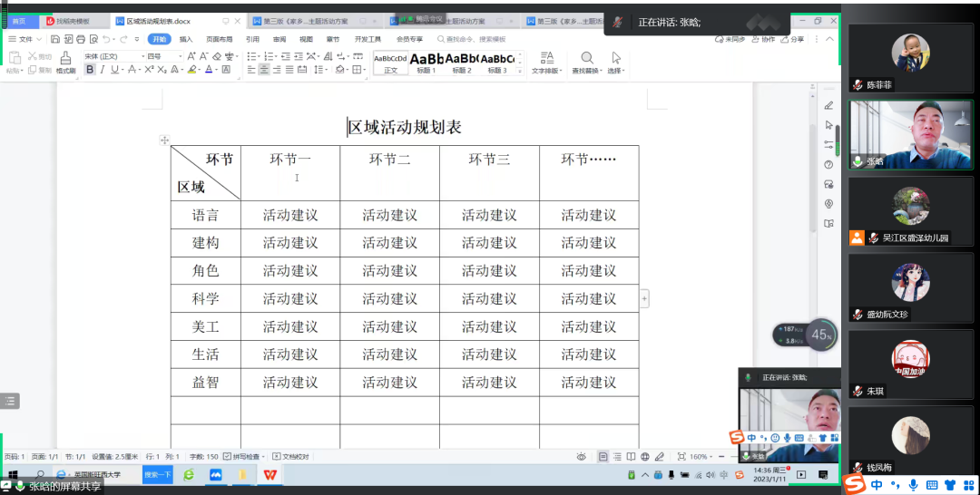The width and height of the screenshot is (980, 495).
Task: Click the search command input box
Action: [x=477, y=39]
